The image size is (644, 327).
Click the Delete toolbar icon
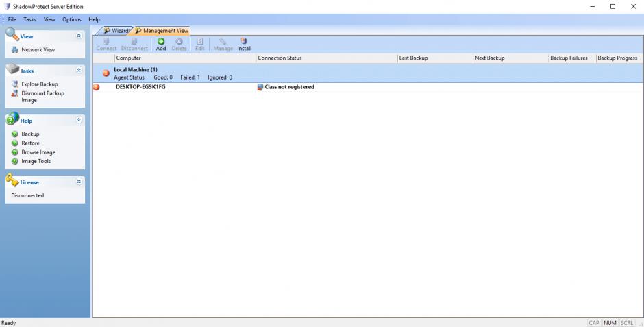click(179, 41)
